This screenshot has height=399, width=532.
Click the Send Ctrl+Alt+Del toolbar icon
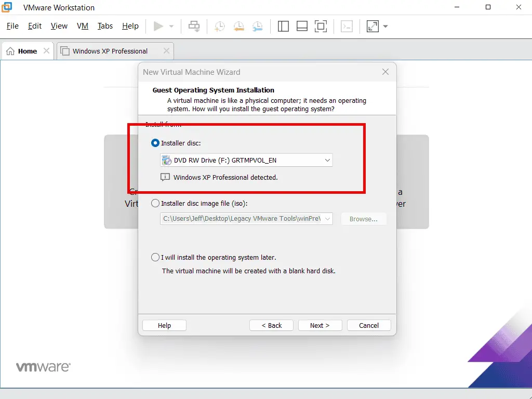pyautogui.click(x=194, y=26)
